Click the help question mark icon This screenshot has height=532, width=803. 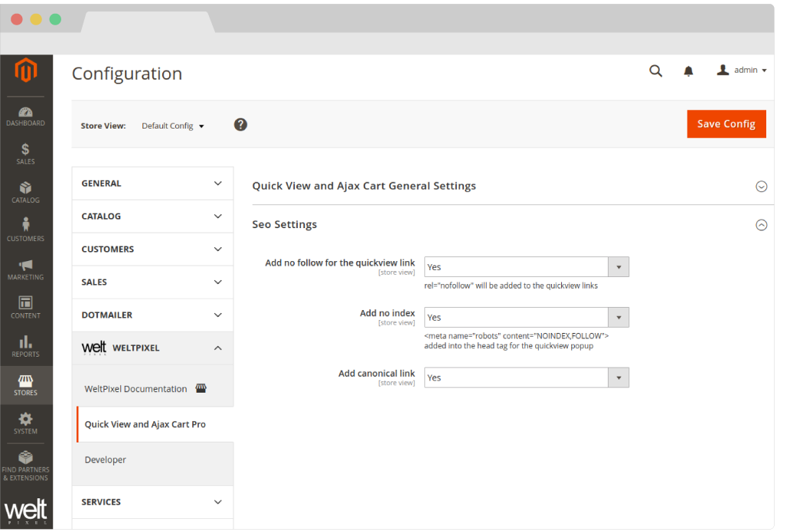click(x=240, y=125)
